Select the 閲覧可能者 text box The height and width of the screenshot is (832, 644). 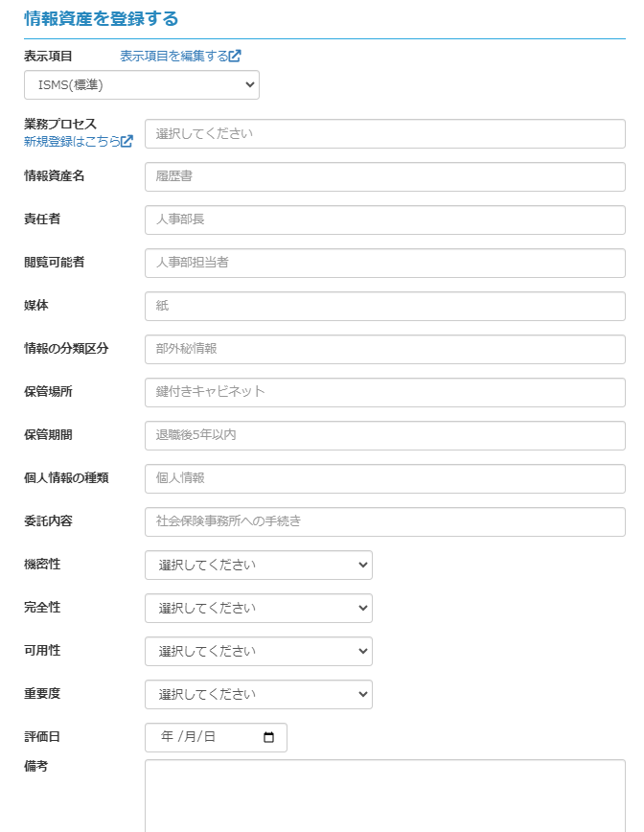[384, 264]
